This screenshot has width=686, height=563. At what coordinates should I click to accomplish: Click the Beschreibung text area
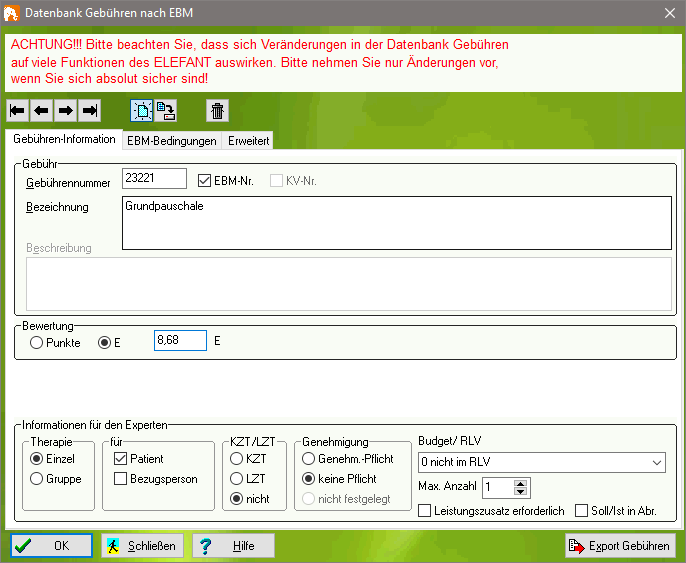[349, 284]
